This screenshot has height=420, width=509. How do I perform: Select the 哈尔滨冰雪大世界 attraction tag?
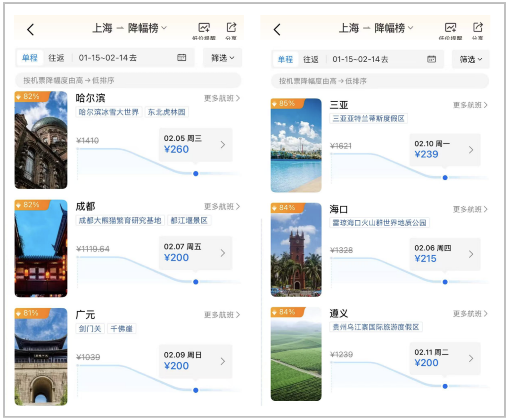click(109, 112)
